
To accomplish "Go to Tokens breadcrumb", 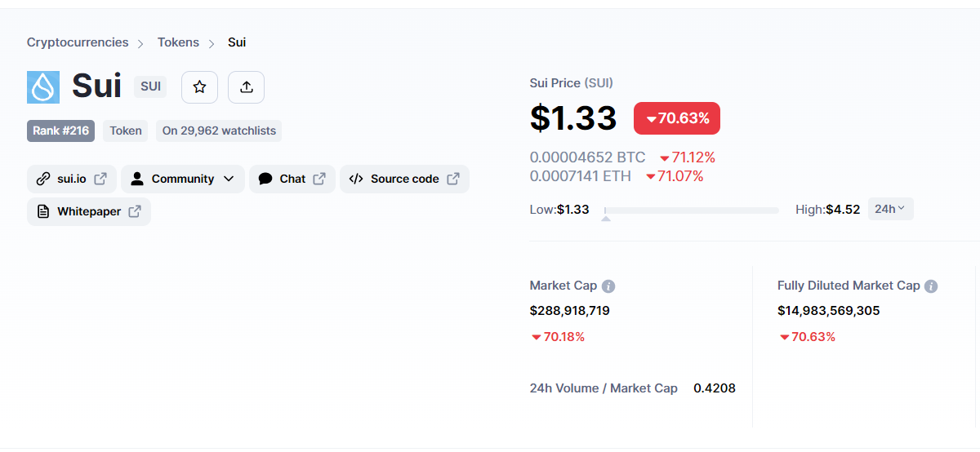I will 178,42.
